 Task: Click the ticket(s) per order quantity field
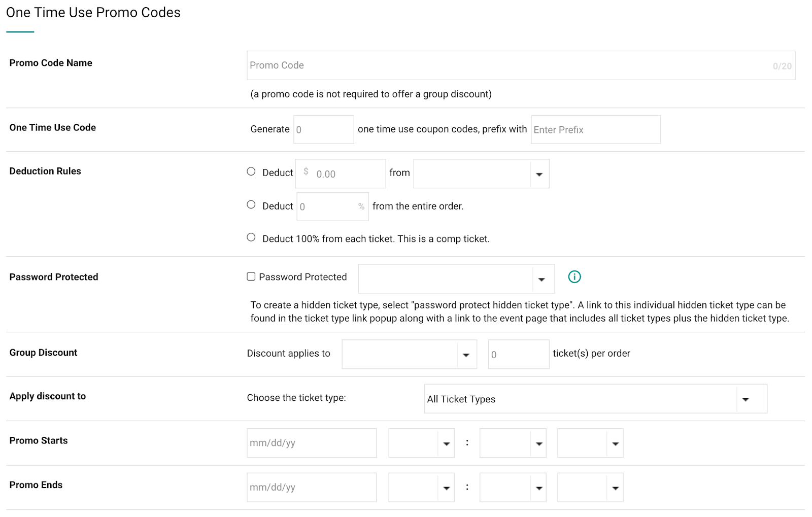click(518, 354)
